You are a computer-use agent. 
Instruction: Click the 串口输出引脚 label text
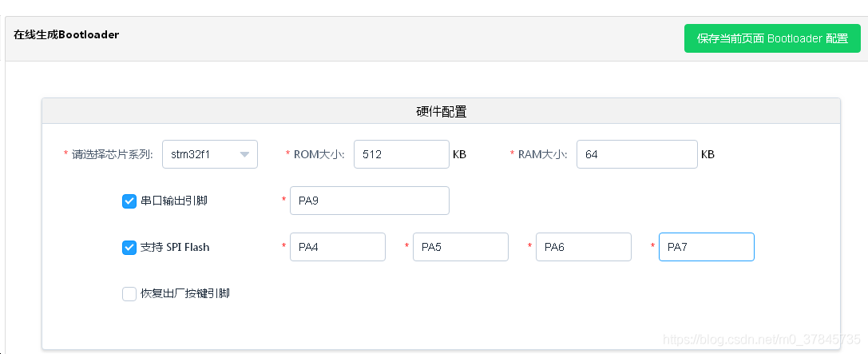(x=174, y=201)
